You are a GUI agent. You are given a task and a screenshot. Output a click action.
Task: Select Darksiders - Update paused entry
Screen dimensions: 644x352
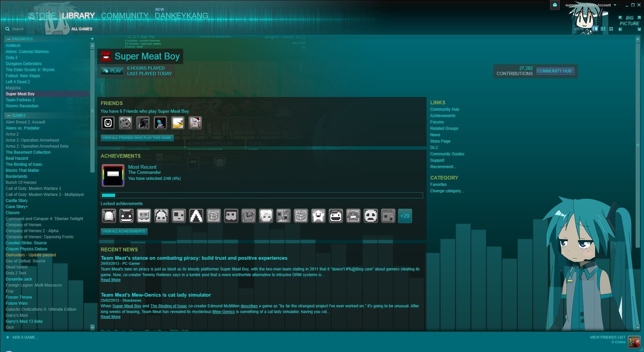point(31,255)
